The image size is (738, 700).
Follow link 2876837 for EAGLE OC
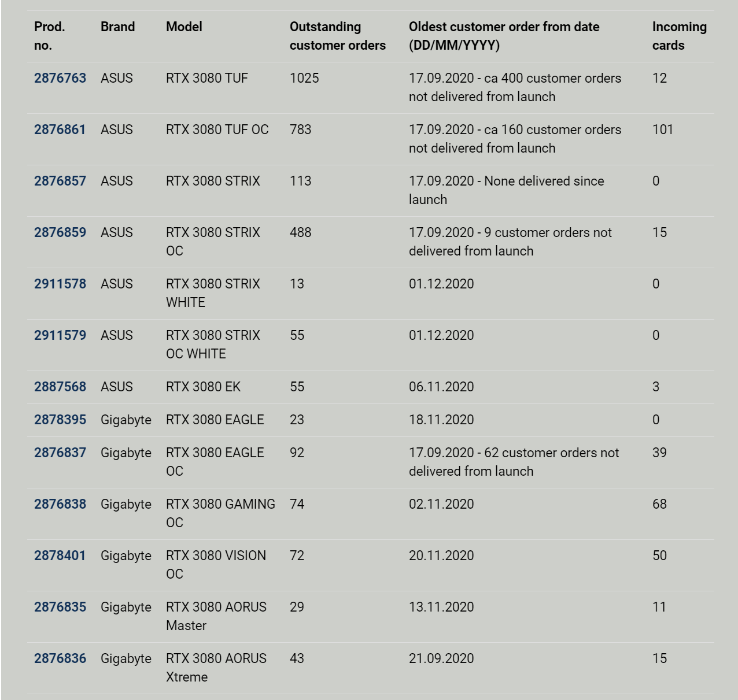60,453
